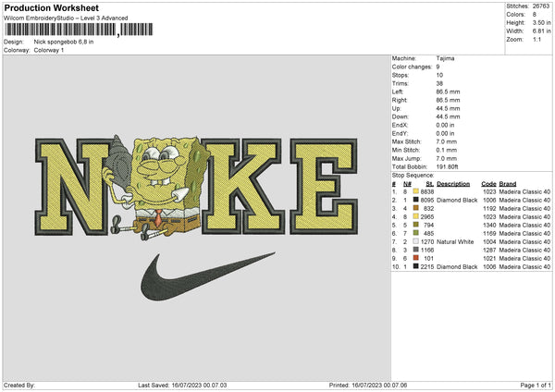Click the 'Production Worksheet' title

point(51,7)
